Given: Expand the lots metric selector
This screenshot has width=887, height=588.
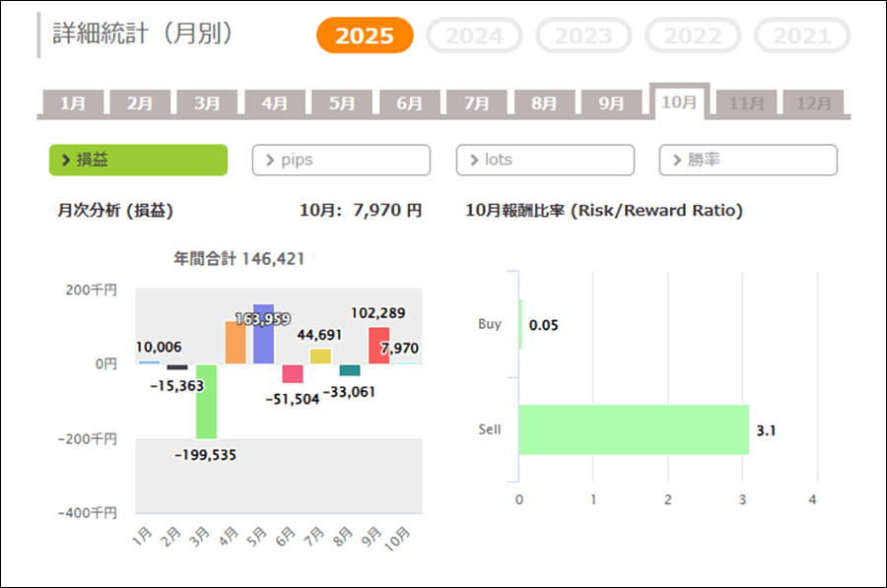Looking at the screenshot, I should 545,160.
